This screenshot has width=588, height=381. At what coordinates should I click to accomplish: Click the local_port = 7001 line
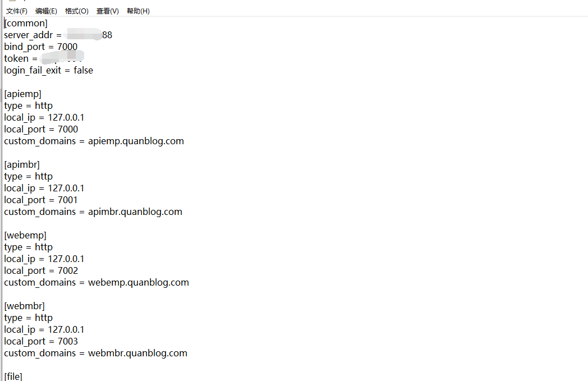(x=41, y=200)
